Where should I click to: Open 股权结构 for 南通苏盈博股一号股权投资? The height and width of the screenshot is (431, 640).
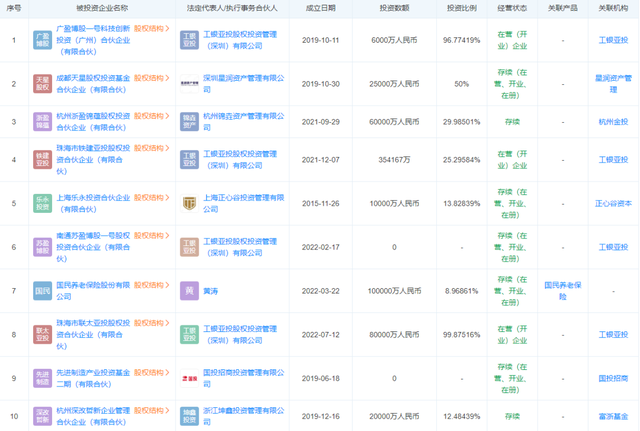coord(151,235)
